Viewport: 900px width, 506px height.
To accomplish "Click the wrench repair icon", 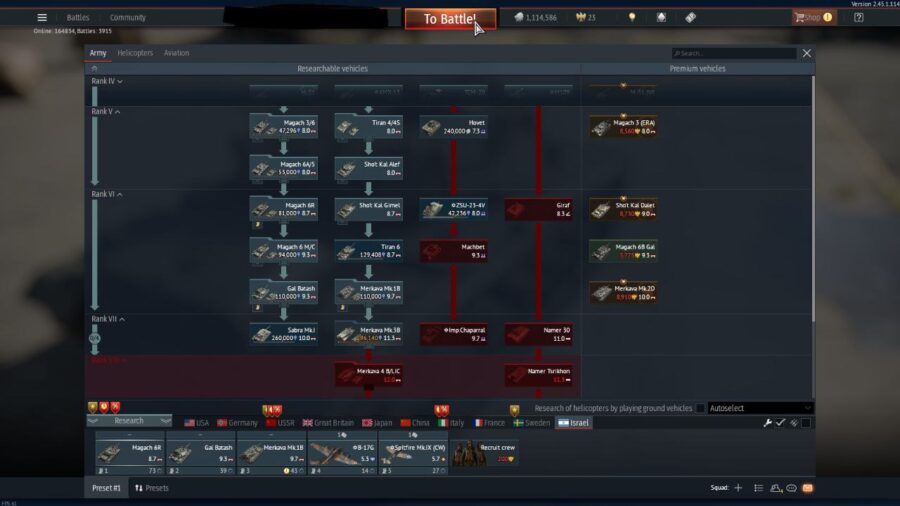I will [767, 423].
